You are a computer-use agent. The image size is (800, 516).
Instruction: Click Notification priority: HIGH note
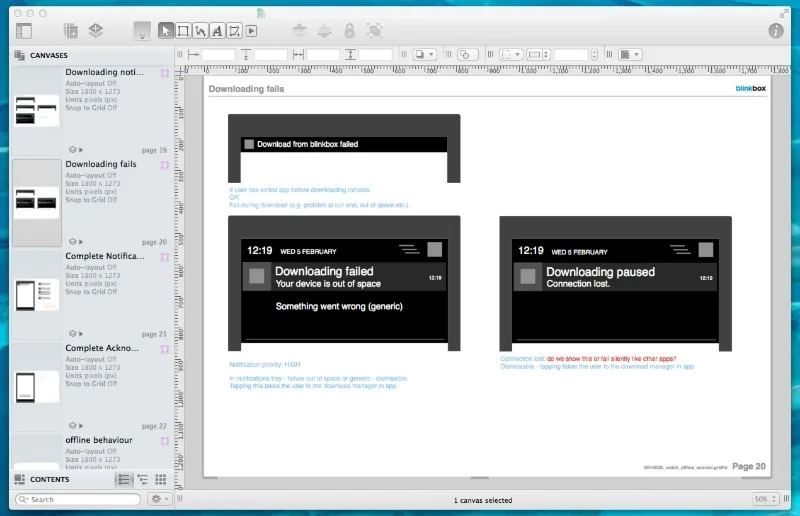[x=265, y=364]
